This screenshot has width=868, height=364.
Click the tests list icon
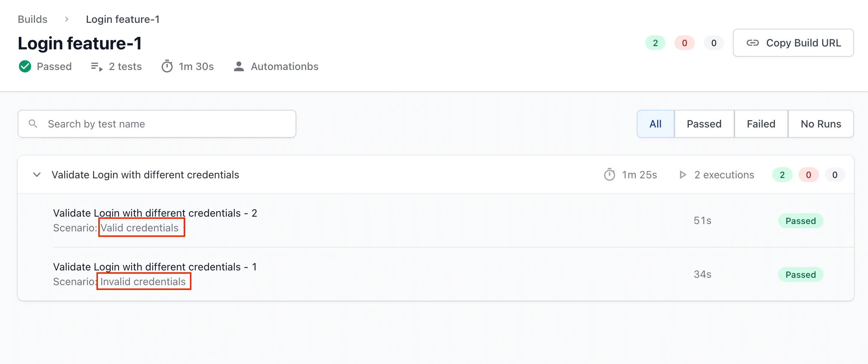96,67
